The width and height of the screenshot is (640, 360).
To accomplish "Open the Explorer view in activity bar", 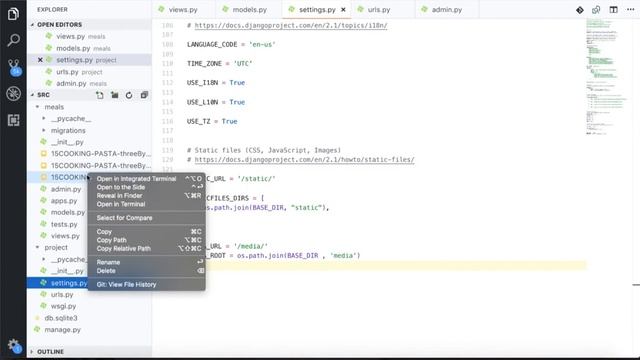I will tap(13, 14).
